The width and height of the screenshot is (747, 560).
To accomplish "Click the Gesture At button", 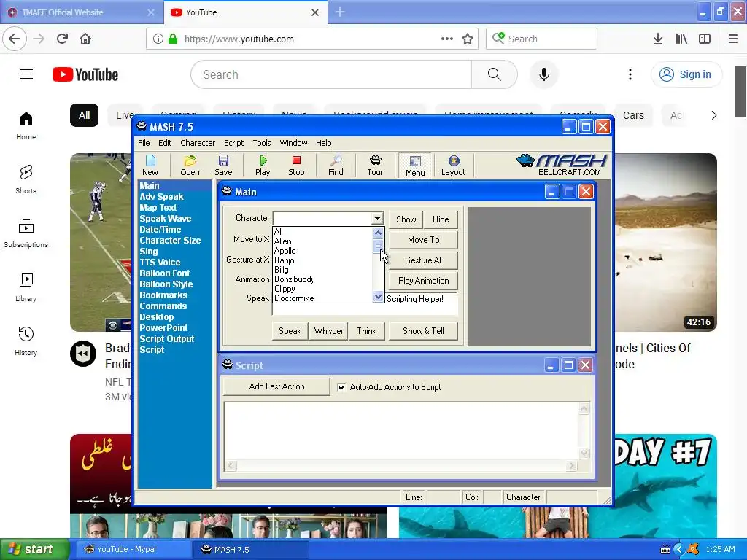I will point(424,260).
